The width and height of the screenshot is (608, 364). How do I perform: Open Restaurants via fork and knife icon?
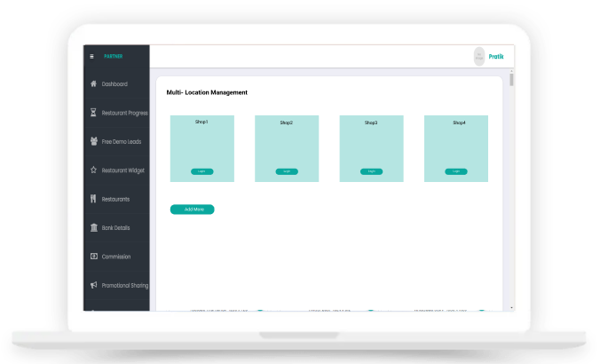[x=93, y=199]
